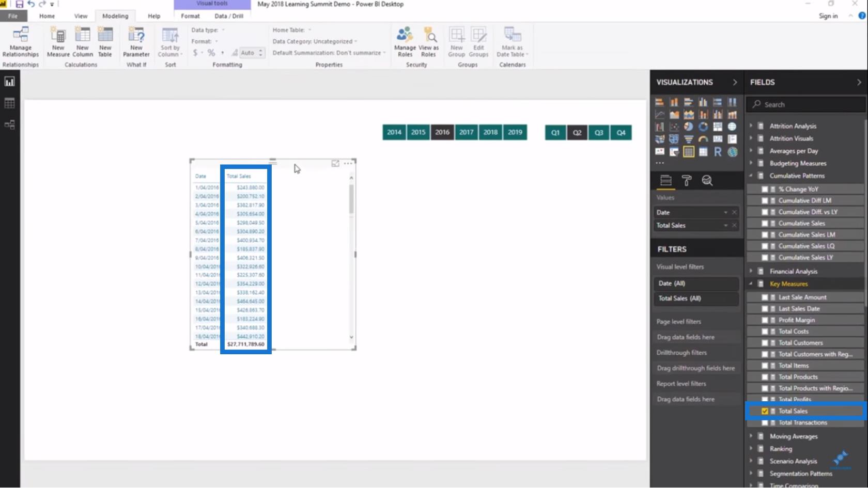Select the Funnel chart visualization icon
The width and height of the screenshot is (868, 488).
tap(689, 139)
